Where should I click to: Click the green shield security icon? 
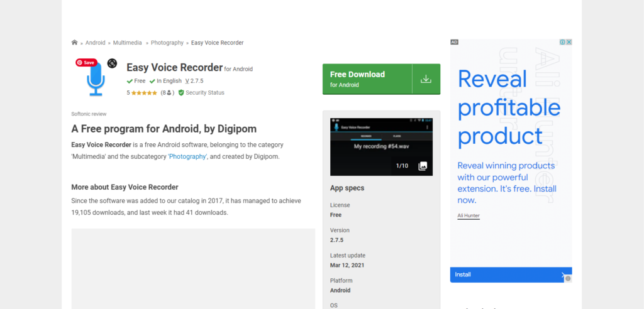[181, 93]
